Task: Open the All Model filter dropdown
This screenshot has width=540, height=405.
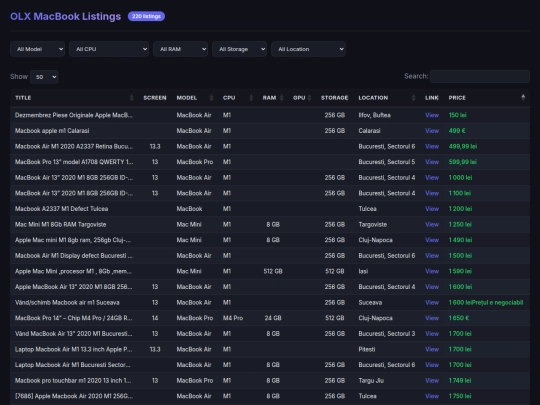Action: [37, 49]
